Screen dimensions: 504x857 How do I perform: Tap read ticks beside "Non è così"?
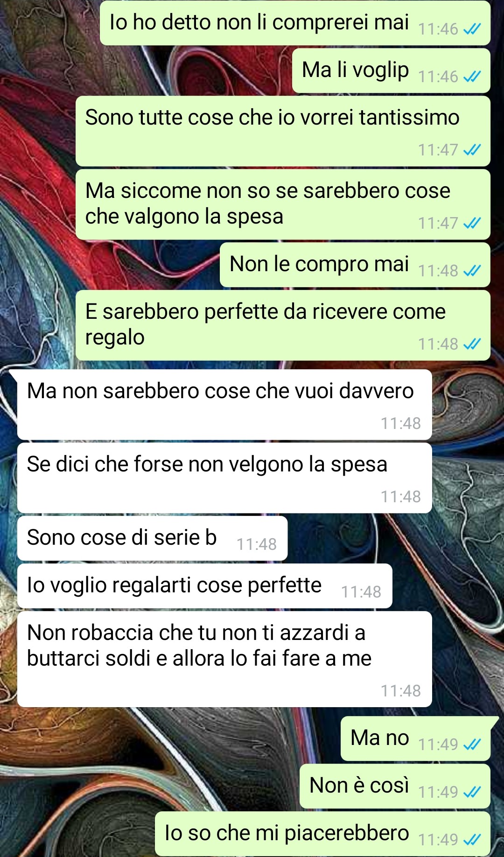click(x=472, y=792)
